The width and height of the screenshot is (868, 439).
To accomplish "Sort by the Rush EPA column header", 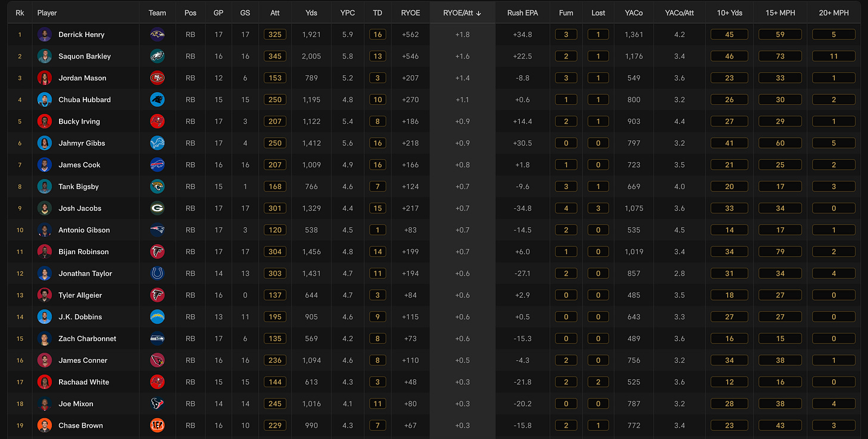I will (523, 13).
